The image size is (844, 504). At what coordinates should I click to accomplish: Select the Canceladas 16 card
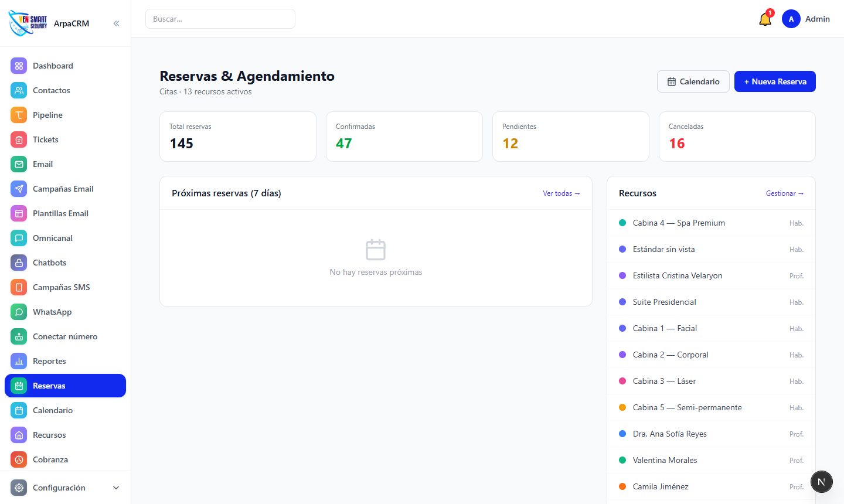coord(737,137)
